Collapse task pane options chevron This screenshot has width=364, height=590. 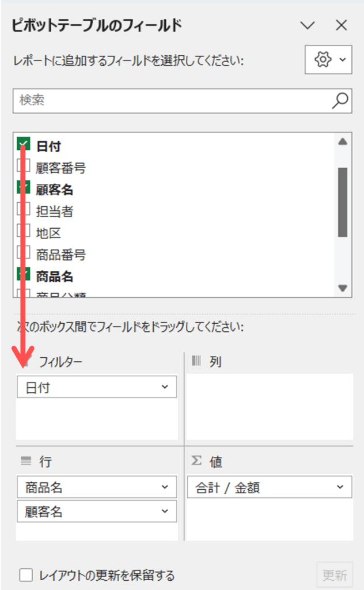tap(308, 25)
